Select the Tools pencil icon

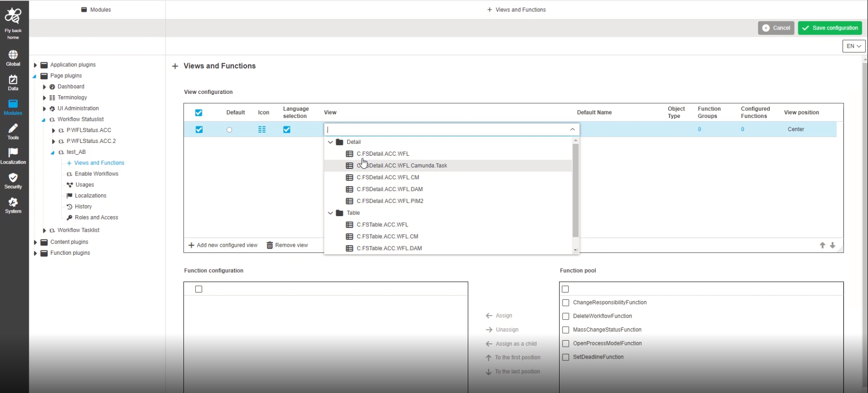(13, 132)
